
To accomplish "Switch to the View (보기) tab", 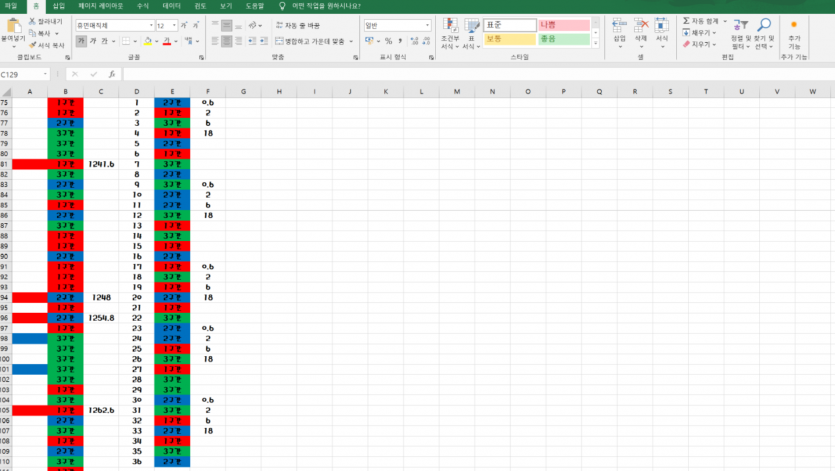I will coord(226,6).
